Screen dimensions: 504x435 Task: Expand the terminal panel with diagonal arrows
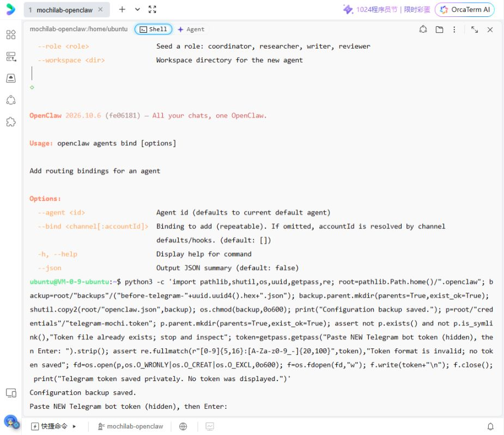475,29
